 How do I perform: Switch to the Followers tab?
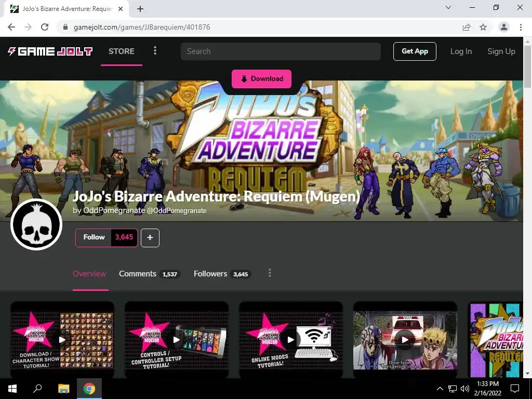pos(221,274)
